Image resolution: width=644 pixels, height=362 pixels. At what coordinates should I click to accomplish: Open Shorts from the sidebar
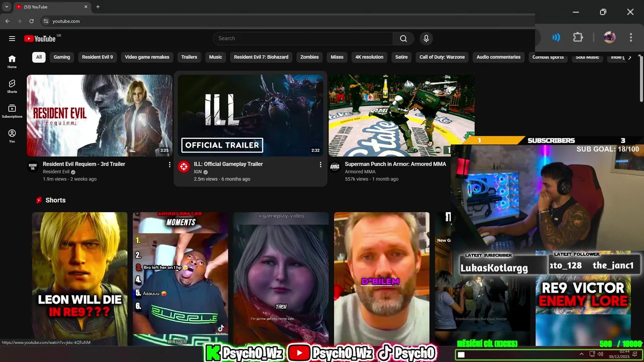pos(12,86)
